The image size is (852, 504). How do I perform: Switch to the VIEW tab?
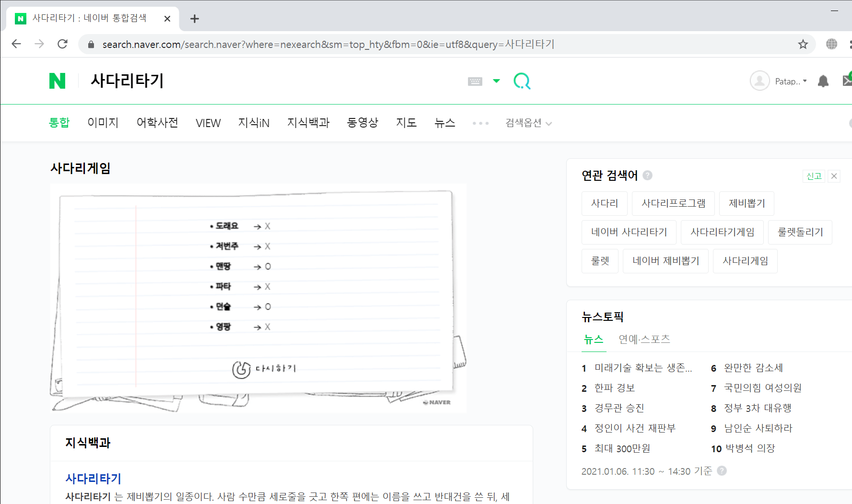click(208, 123)
